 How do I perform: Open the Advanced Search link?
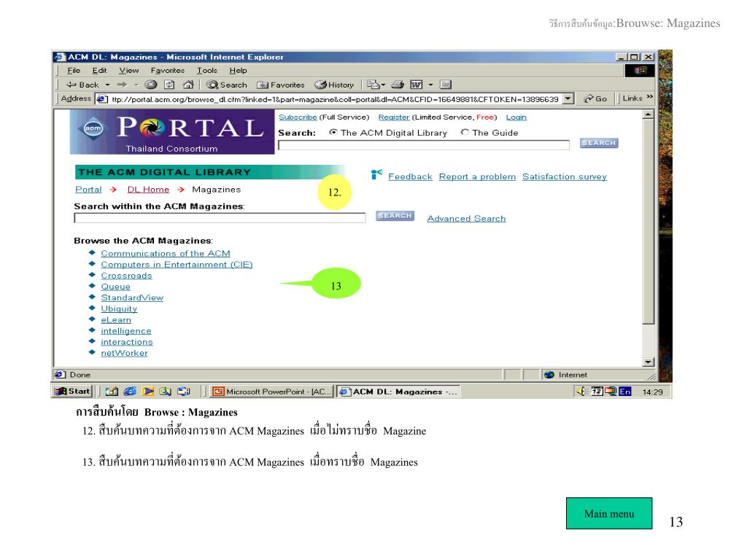tap(466, 218)
